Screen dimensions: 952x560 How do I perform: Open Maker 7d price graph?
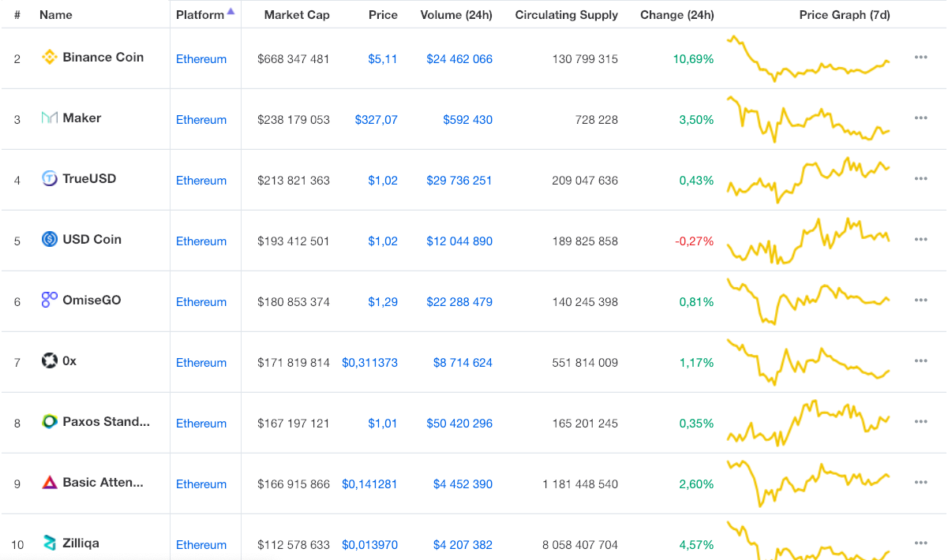click(808, 119)
